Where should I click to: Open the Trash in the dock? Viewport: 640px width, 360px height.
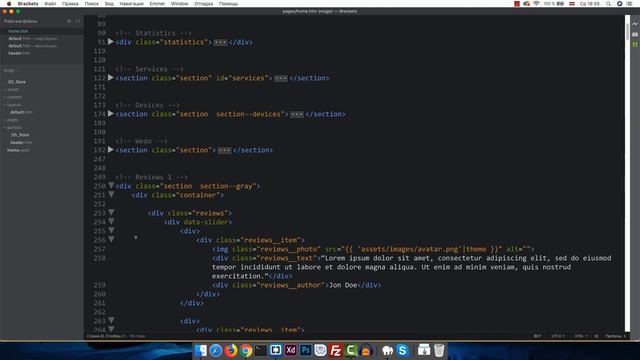(439, 350)
